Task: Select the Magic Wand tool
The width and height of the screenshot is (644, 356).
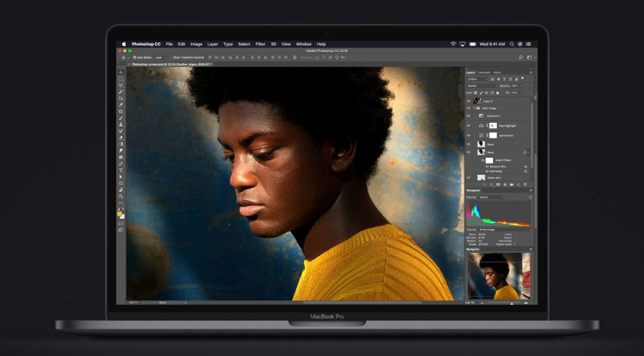Action: (120, 92)
